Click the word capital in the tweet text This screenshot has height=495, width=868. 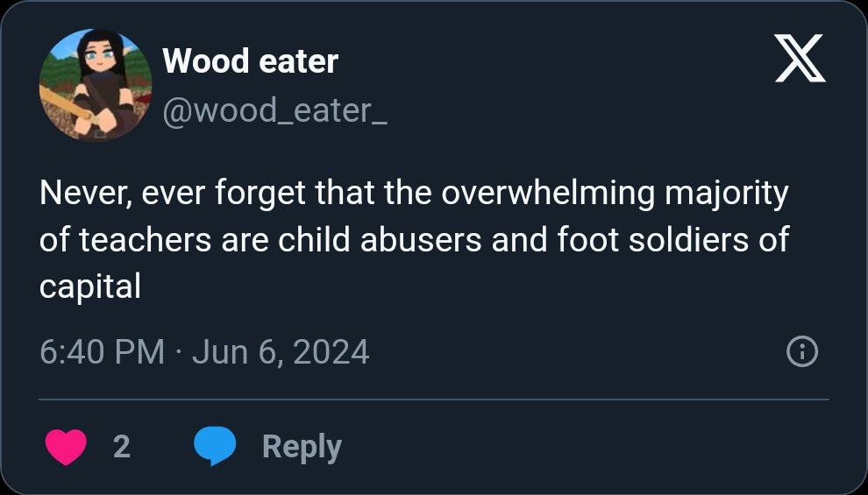coord(89,286)
